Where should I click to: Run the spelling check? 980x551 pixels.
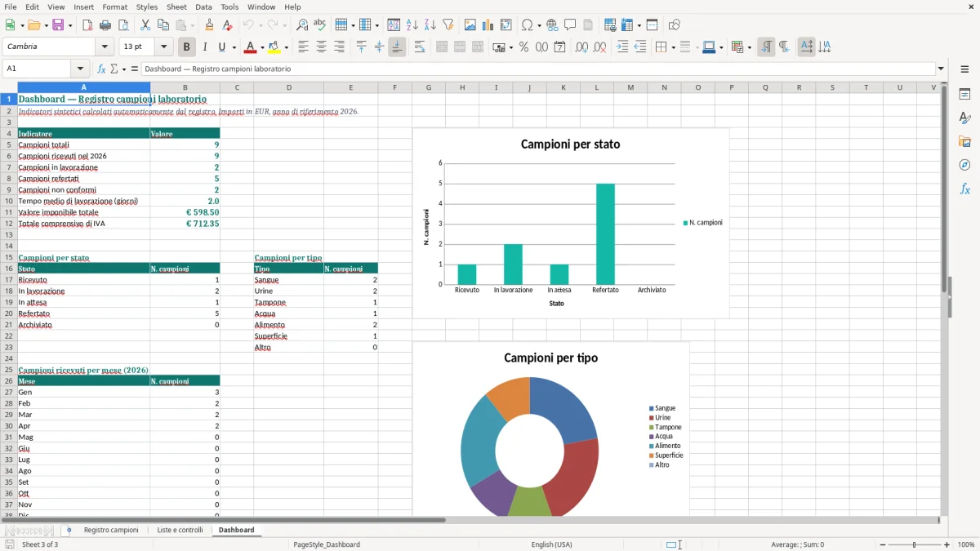pyautogui.click(x=320, y=25)
